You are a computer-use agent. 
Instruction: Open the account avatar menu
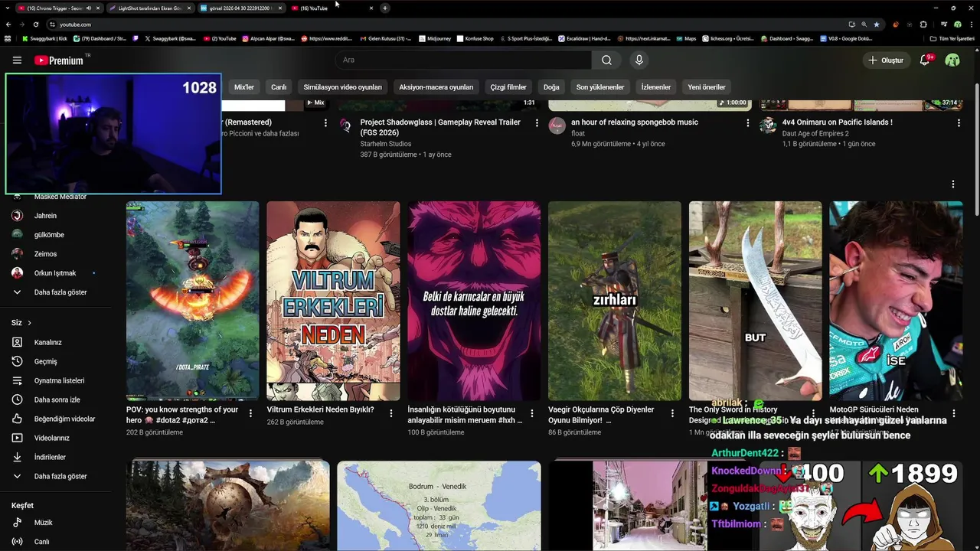[x=952, y=60]
